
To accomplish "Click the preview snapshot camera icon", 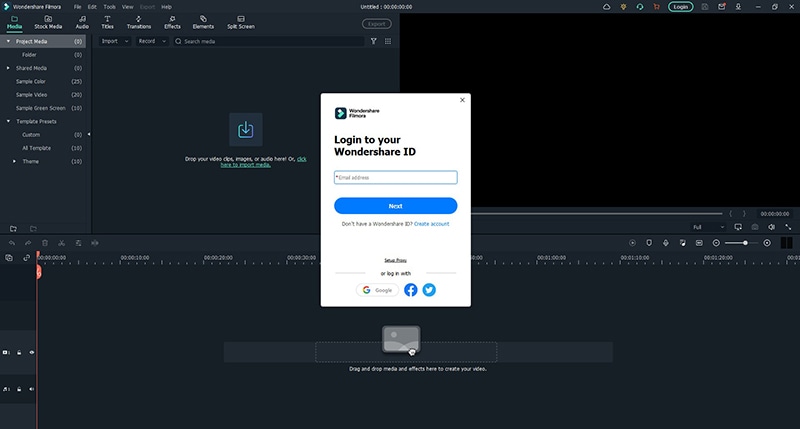I will (x=755, y=227).
